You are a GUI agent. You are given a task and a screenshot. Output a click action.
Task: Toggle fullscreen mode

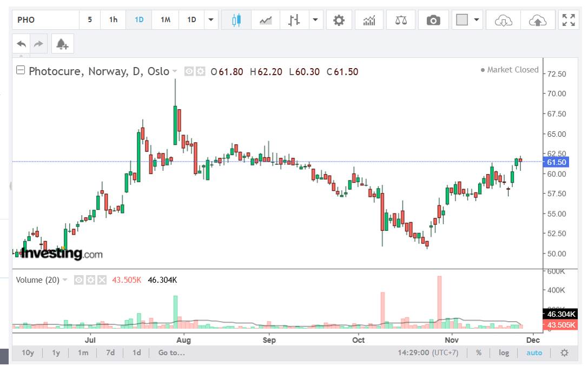pyautogui.click(x=569, y=20)
